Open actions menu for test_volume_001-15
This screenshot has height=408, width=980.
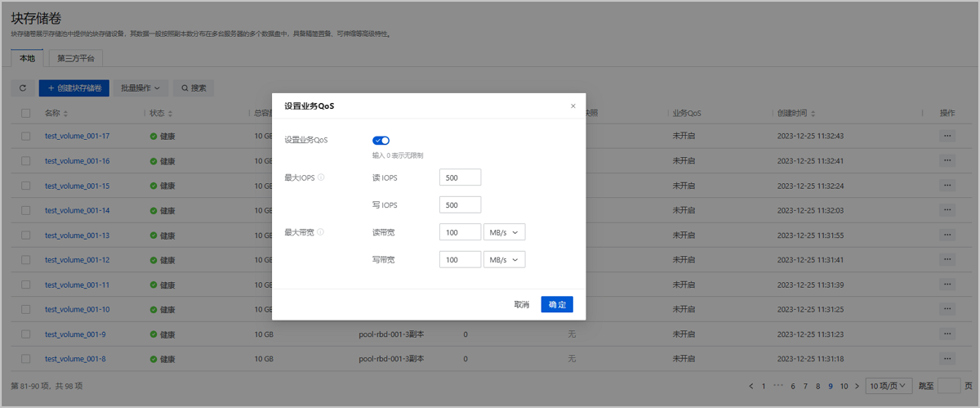pos(947,186)
